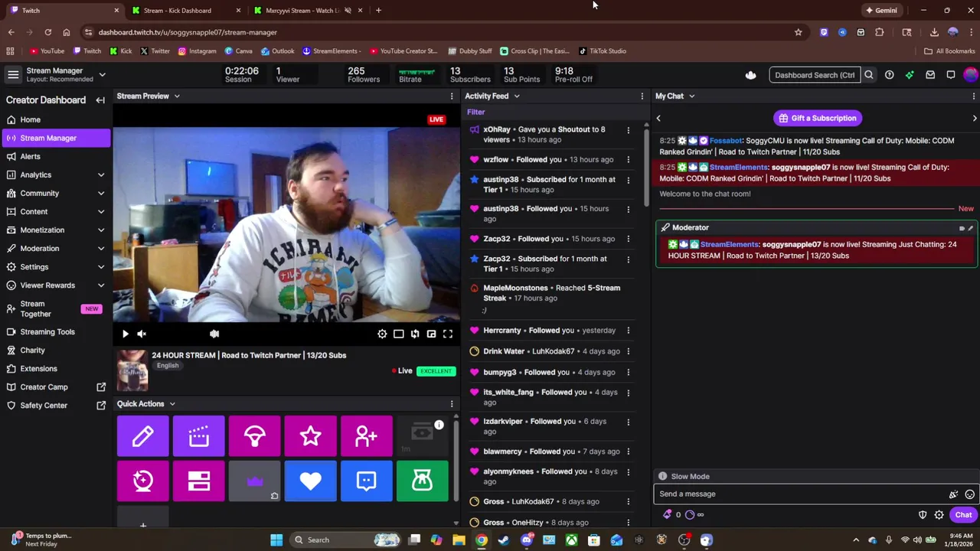This screenshot has width=980, height=551.
Task: Unmute the stream preview audio
Action: [142, 334]
